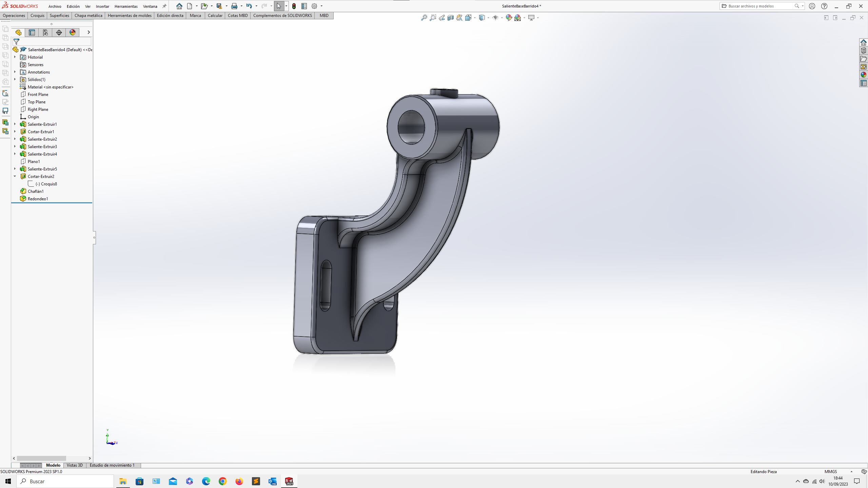This screenshot has width=868, height=488.
Task: Select Display Style cube icon
Action: (482, 18)
